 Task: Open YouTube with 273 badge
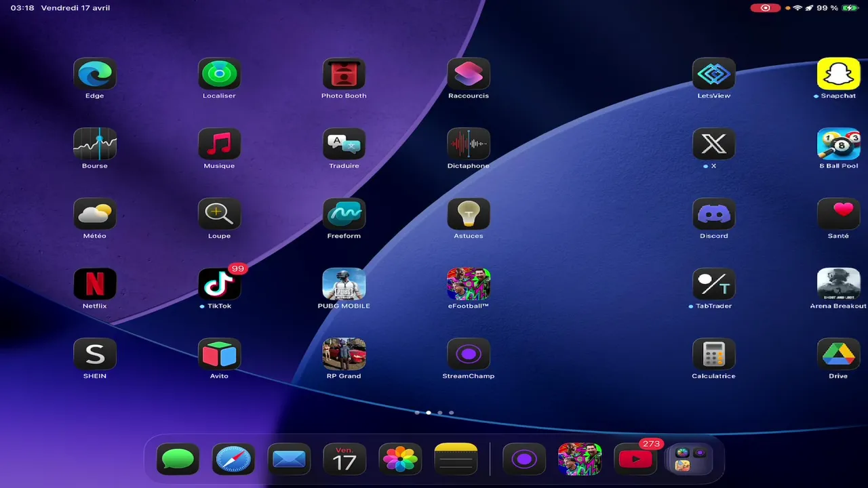(635, 460)
